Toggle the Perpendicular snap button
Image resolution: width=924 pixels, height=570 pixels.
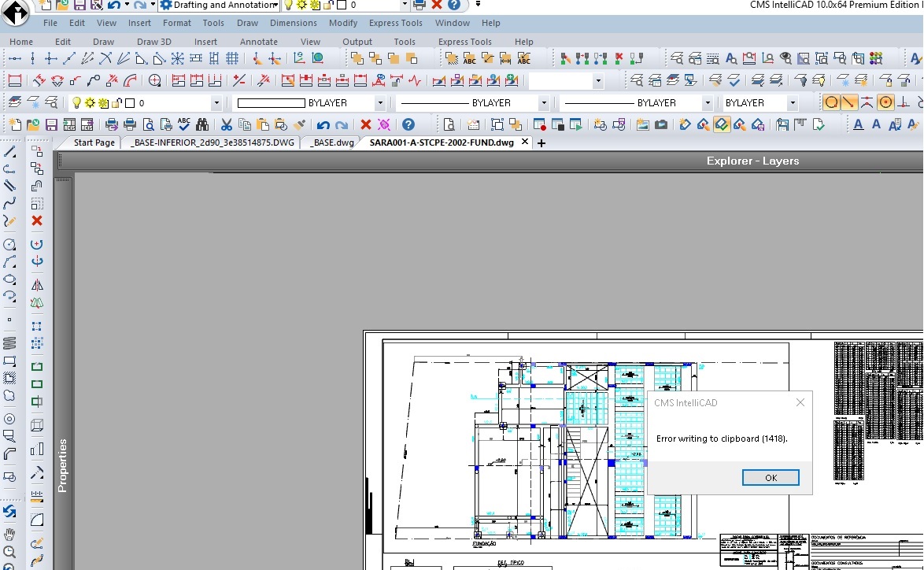pos(904,102)
